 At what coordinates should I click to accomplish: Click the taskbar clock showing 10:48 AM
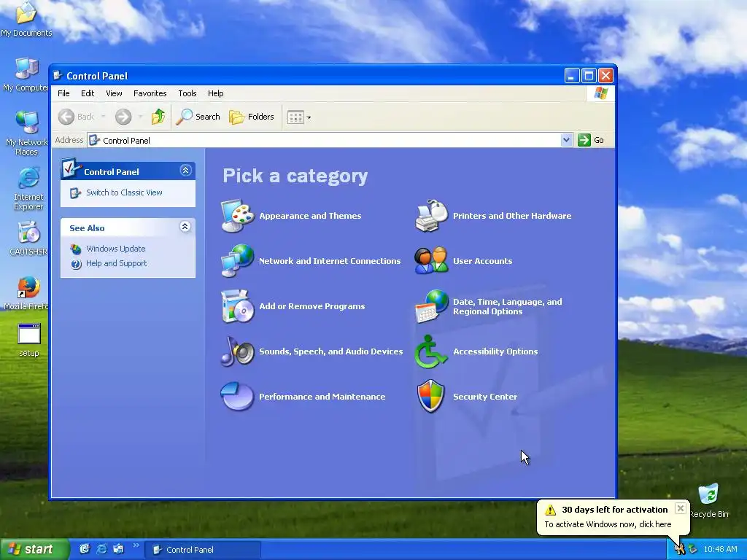720,550
